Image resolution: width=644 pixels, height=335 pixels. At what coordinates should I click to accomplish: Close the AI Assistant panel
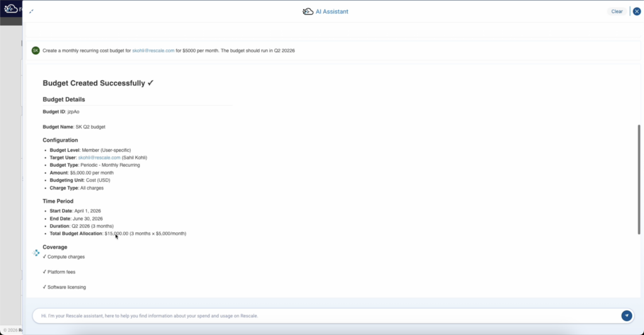[x=636, y=11]
